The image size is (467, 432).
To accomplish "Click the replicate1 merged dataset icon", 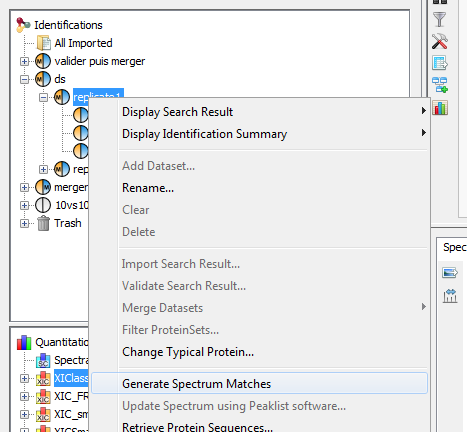I will pos(62,97).
